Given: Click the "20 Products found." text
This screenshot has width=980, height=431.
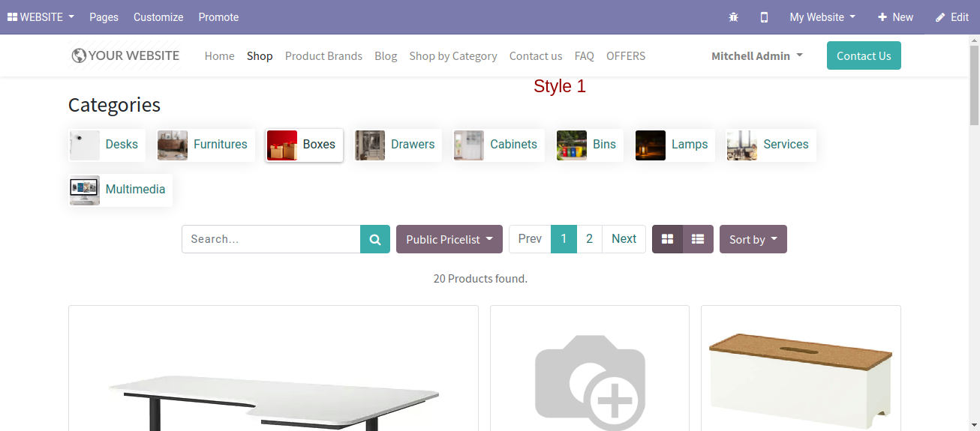Looking at the screenshot, I should coord(480,279).
